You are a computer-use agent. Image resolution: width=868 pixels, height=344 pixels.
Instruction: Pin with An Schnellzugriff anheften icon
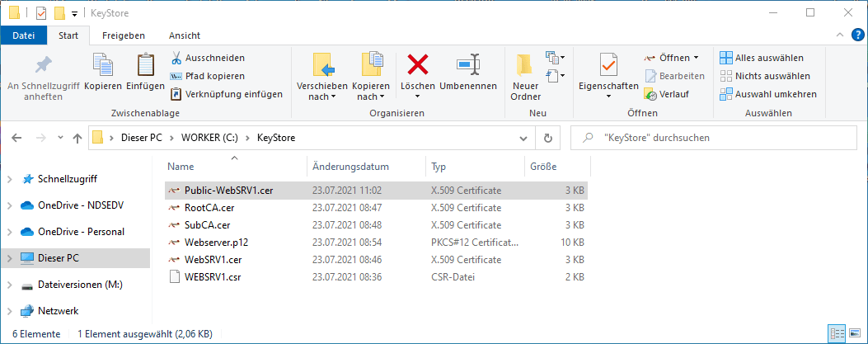tap(42, 64)
